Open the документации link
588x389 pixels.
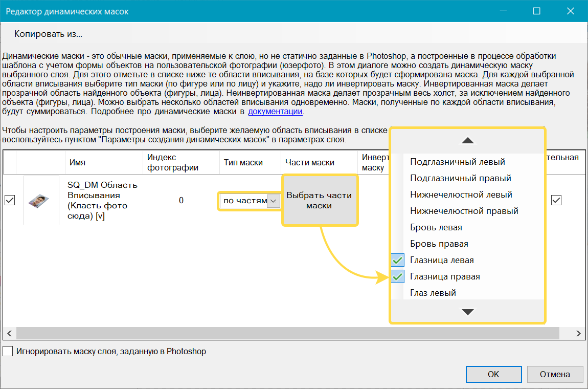(x=276, y=111)
